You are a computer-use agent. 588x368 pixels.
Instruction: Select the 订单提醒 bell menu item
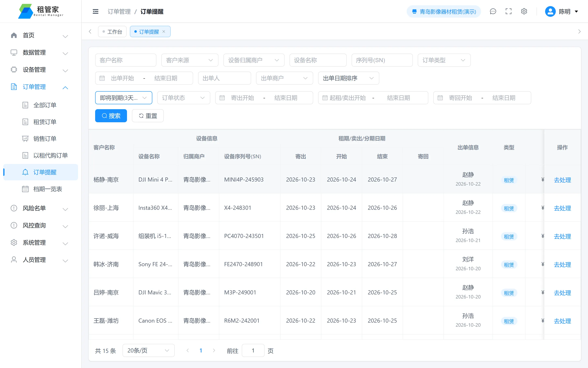pos(41,172)
